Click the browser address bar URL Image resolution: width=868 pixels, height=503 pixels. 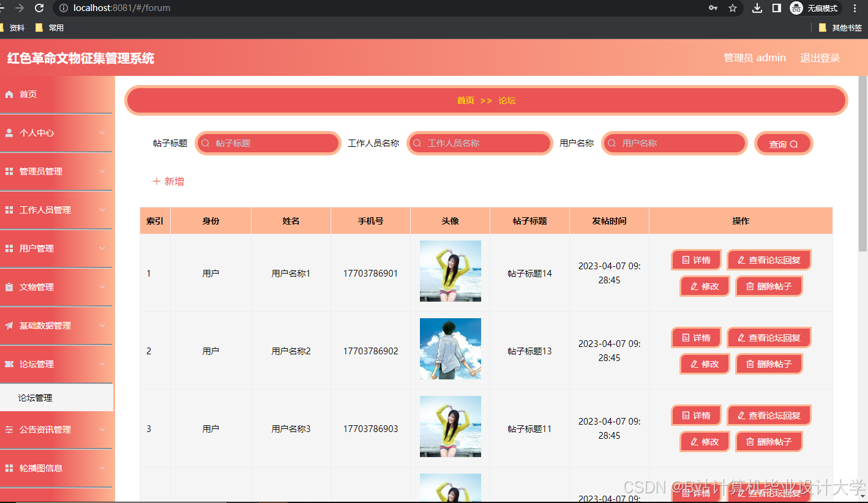(122, 8)
